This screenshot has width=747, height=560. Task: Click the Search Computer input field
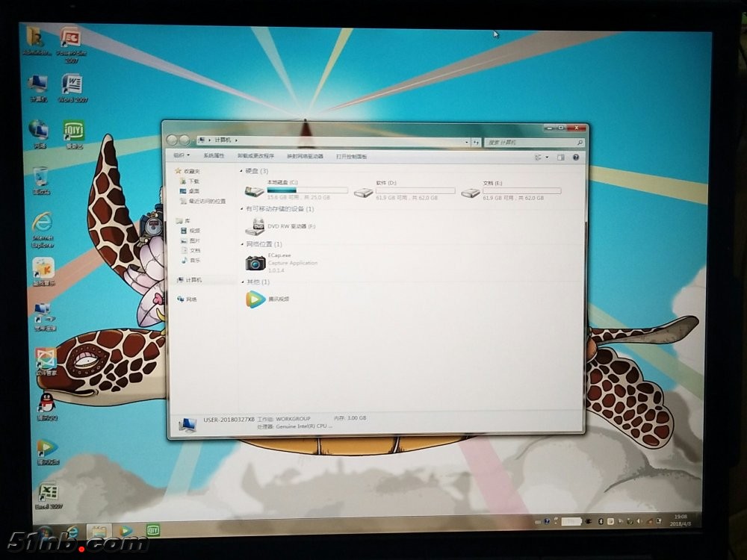tap(531, 142)
